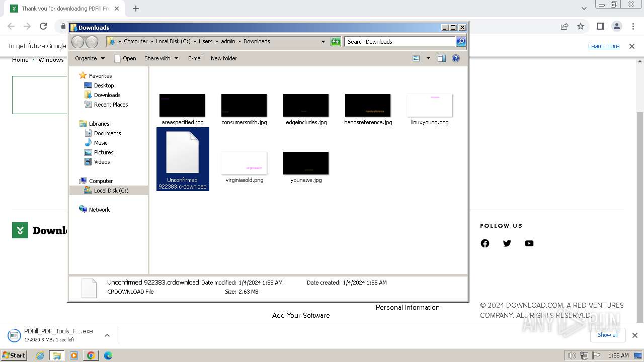Viewport: 644px width, 362px height.
Task: Click Users in address breadcrumb
Action: [x=205, y=42]
